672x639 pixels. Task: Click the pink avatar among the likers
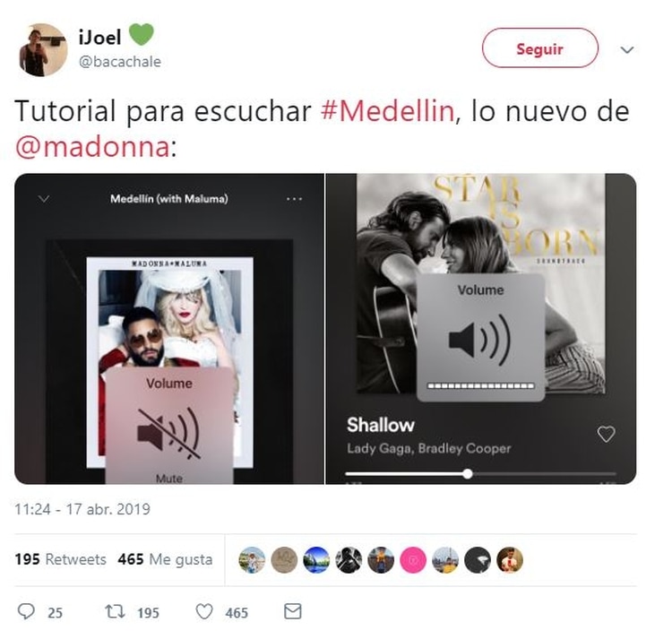tap(413, 560)
